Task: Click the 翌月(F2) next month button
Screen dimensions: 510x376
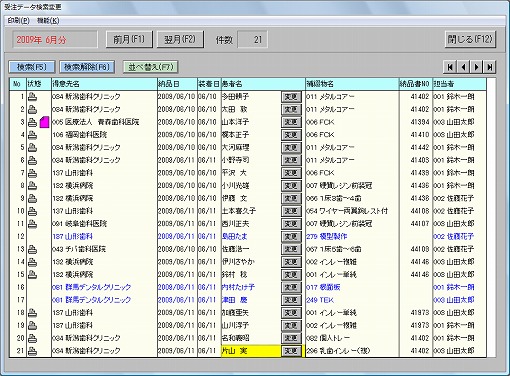Action: click(x=180, y=39)
